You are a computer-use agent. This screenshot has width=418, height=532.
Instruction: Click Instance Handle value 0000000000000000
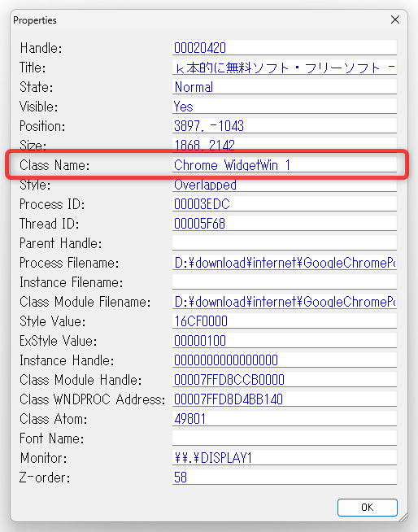[x=285, y=360]
